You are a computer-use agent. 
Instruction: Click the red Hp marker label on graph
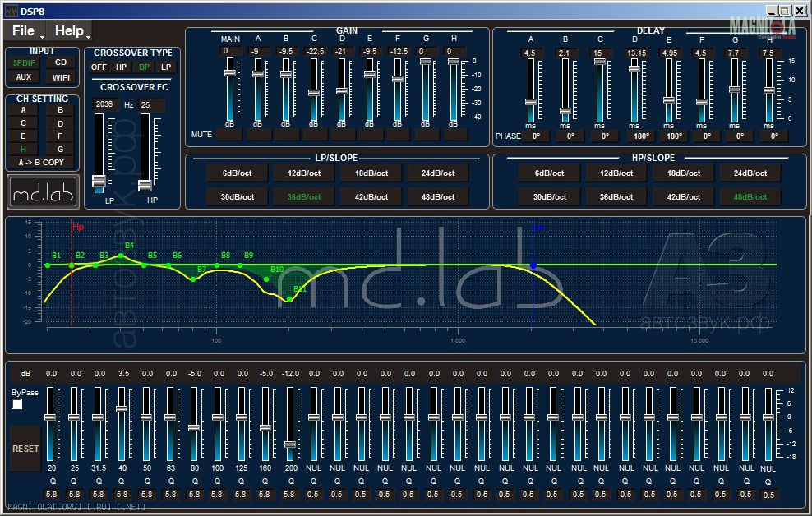pos(78,227)
